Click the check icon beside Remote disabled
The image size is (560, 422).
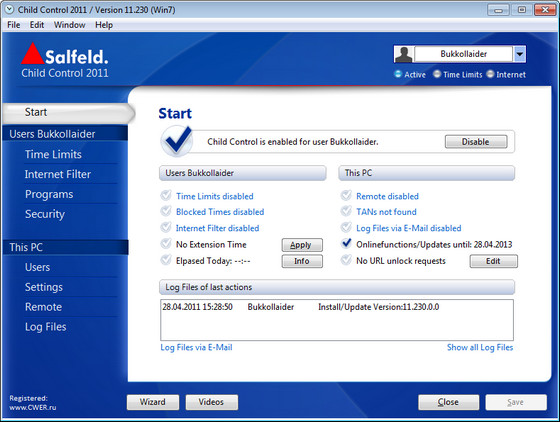[346, 195]
